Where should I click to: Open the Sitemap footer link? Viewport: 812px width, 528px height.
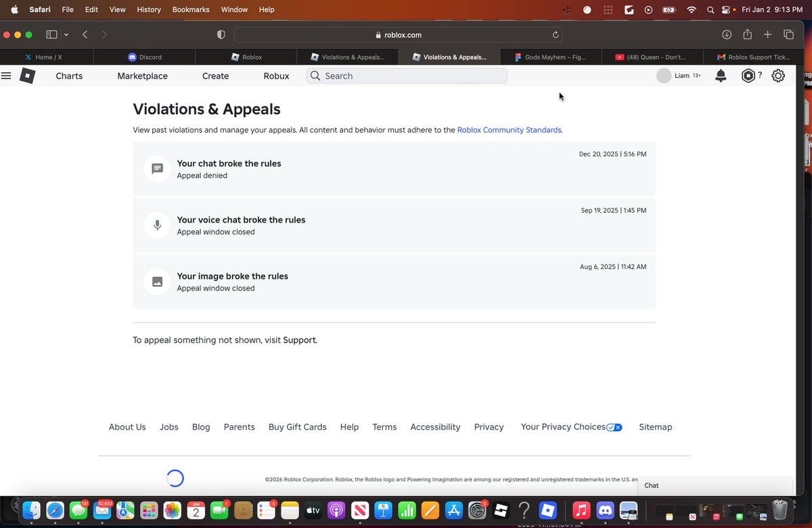coord(656,427)
